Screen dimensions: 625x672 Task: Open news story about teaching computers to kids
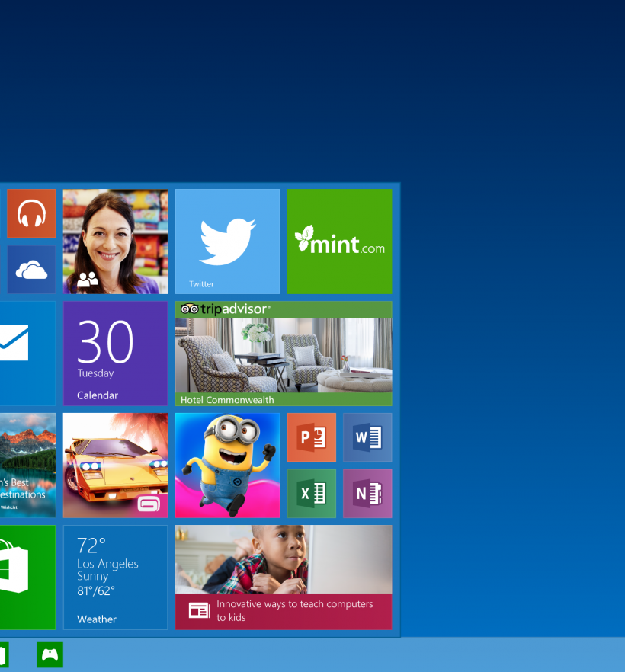(284, 578)
